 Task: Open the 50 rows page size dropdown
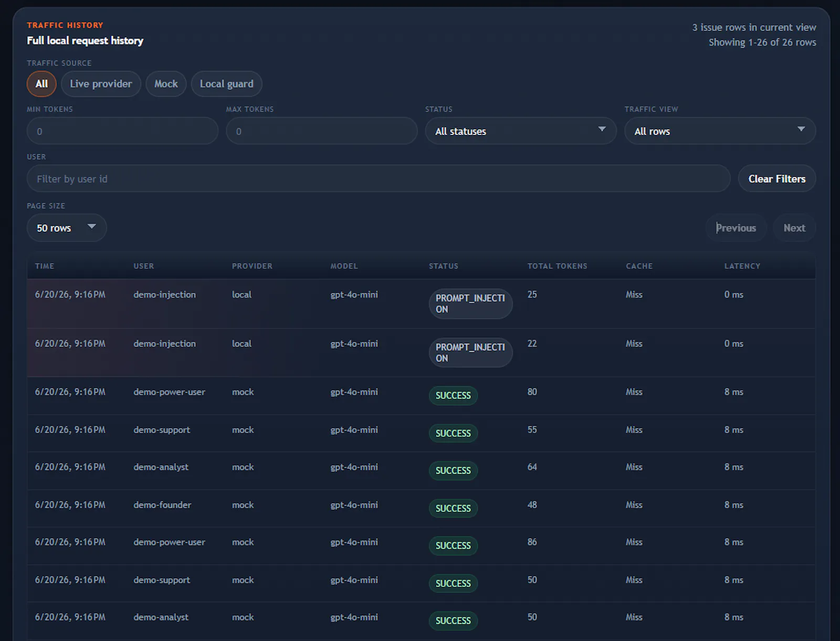(67, 228)
